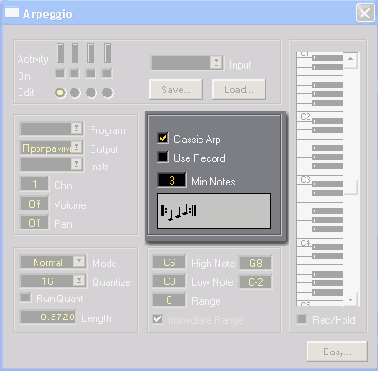Click the Length value field
This screenshot has width=378, height=371.
[x=48, y=317]
